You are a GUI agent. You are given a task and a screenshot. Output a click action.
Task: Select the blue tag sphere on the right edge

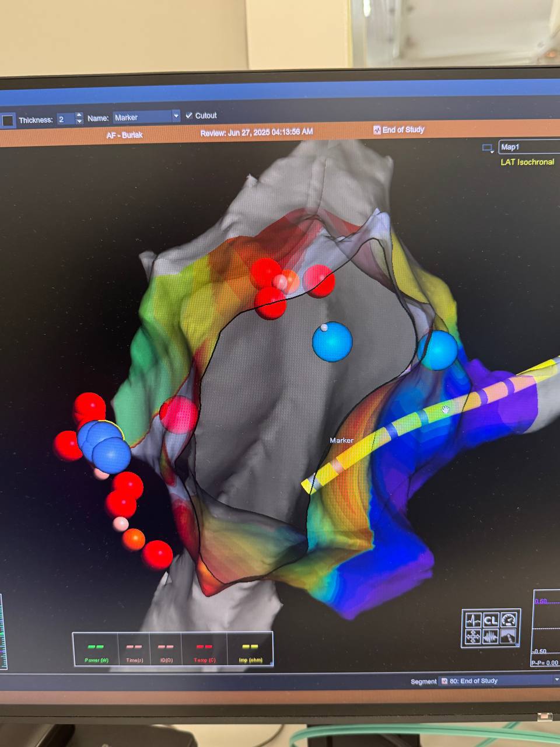click(437, 350)
